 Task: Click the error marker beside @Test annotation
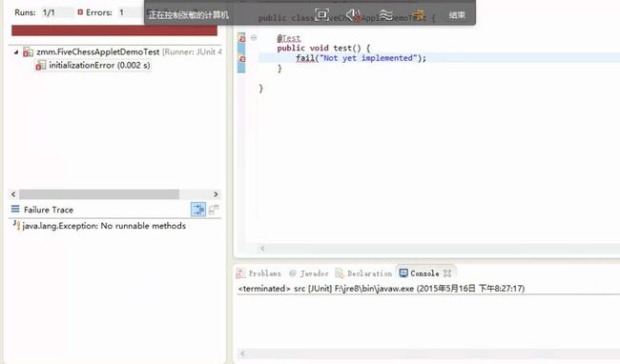(241, 38)
